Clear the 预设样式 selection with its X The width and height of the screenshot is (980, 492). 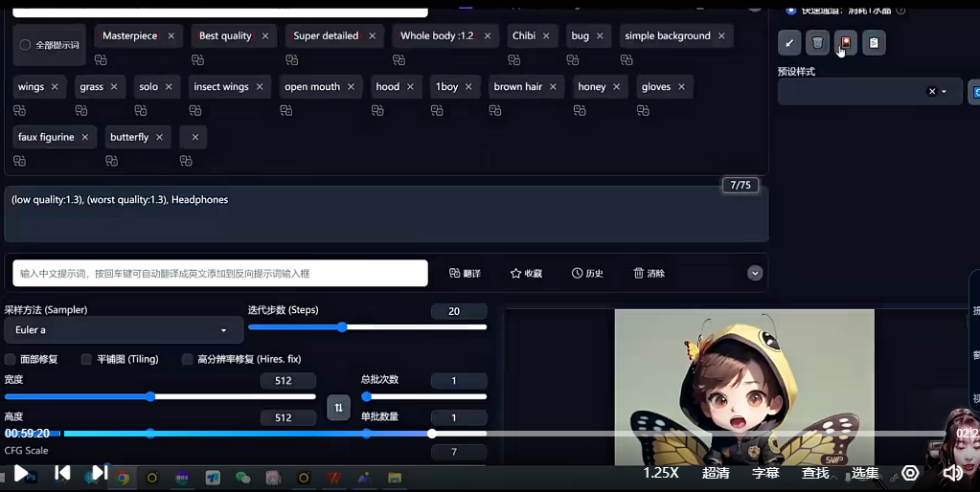point(932,92)
